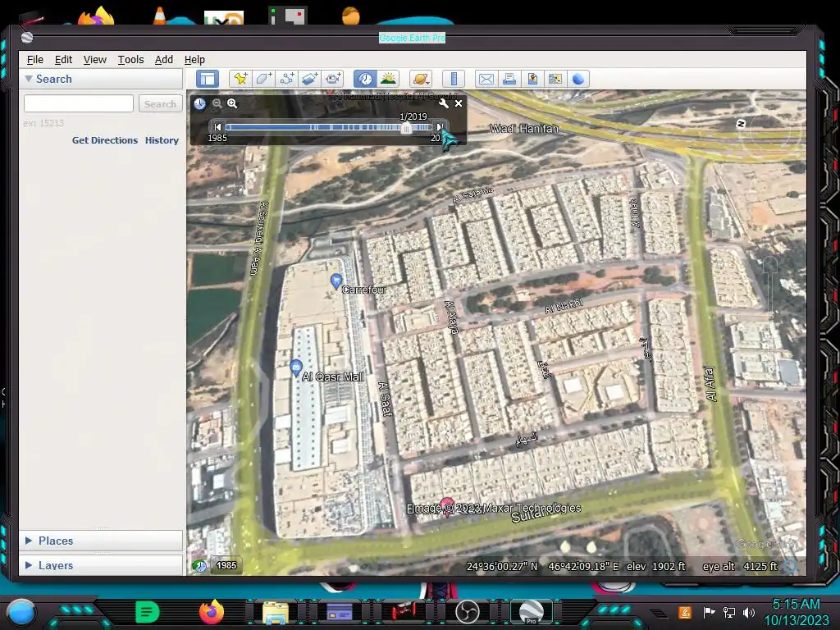Image resolution: width=840 pixels, height=630 pixels.
Task: Click the compass North indicator
Action: [x=741, y=124]
